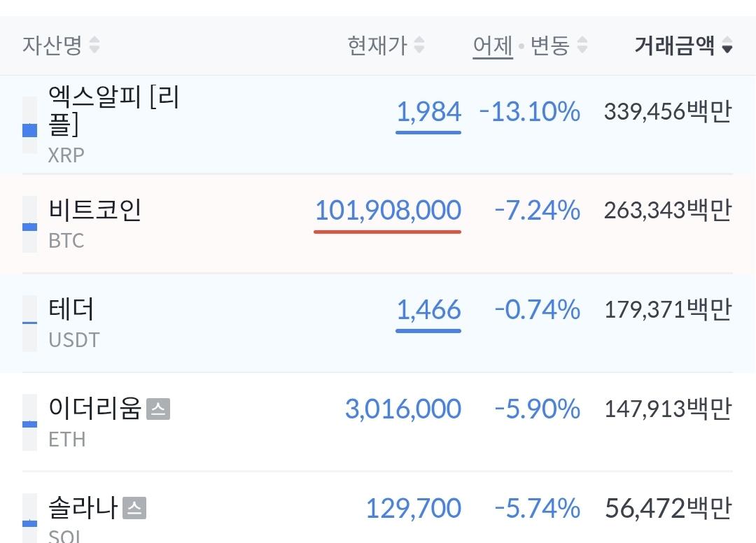Click the staking badge next to 이더리움

[x=158, y=409]
